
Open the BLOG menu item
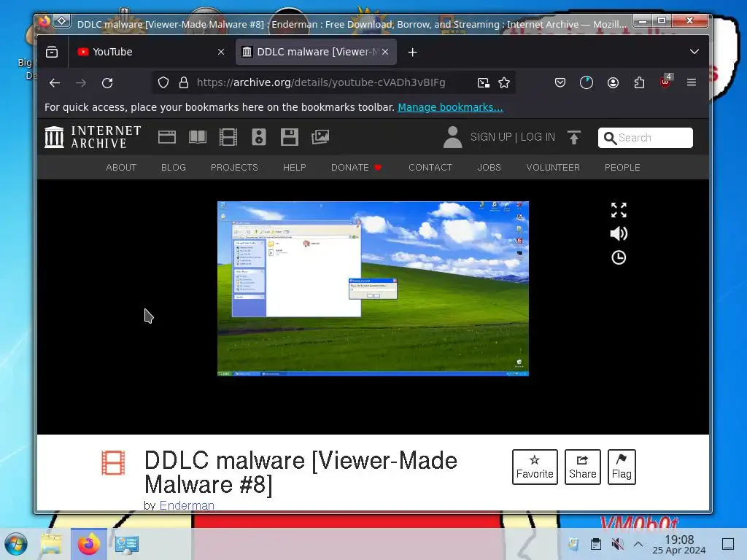174,168
